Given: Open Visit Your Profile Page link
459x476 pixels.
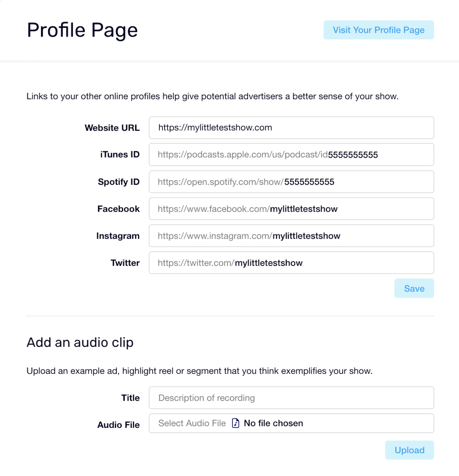Looking at the screenshot, I should click(378, 30).
